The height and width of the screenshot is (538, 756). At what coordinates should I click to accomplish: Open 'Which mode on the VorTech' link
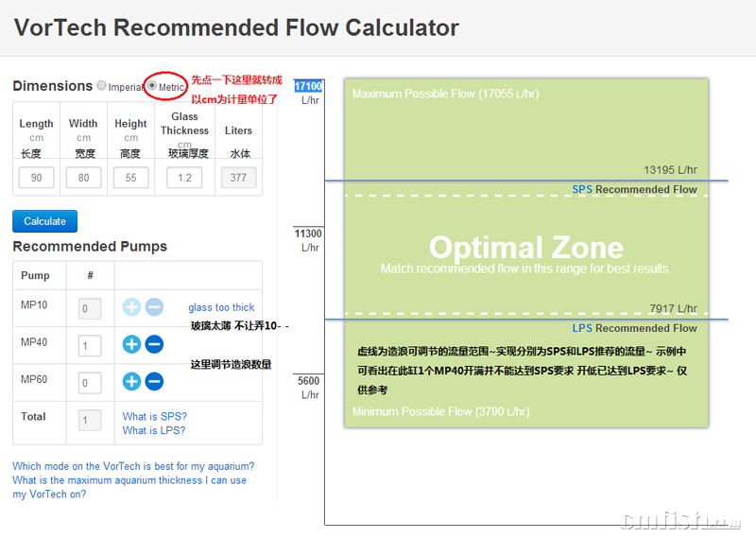pos(133,466)
